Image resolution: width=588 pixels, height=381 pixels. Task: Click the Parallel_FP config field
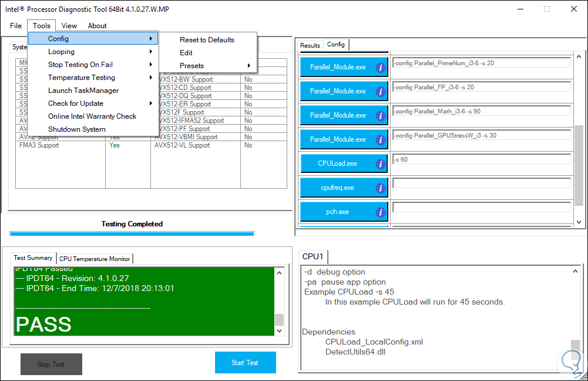point(482,87)
